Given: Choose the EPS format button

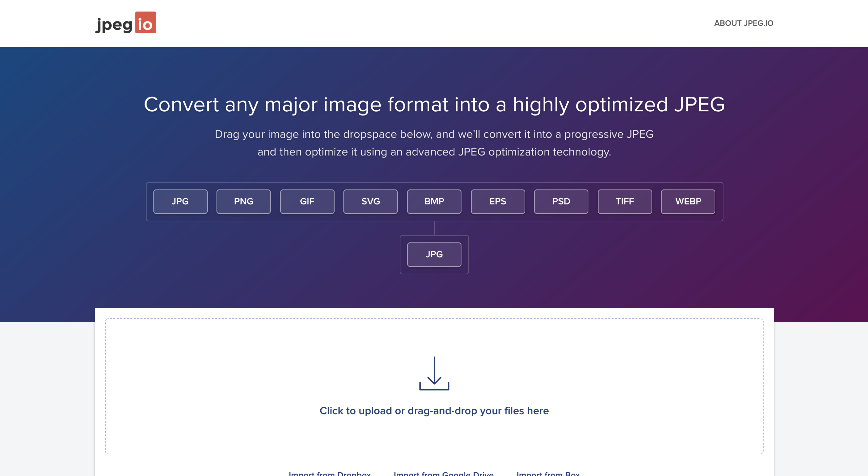Looking at the screenshot, I should 497,201.
